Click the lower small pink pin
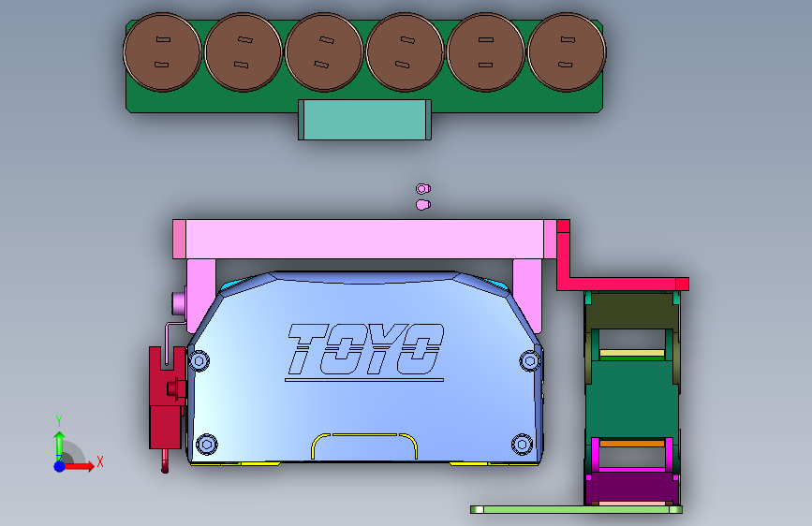Image resolution: width=812 pixels, height=526 pixels. (423, 204)
